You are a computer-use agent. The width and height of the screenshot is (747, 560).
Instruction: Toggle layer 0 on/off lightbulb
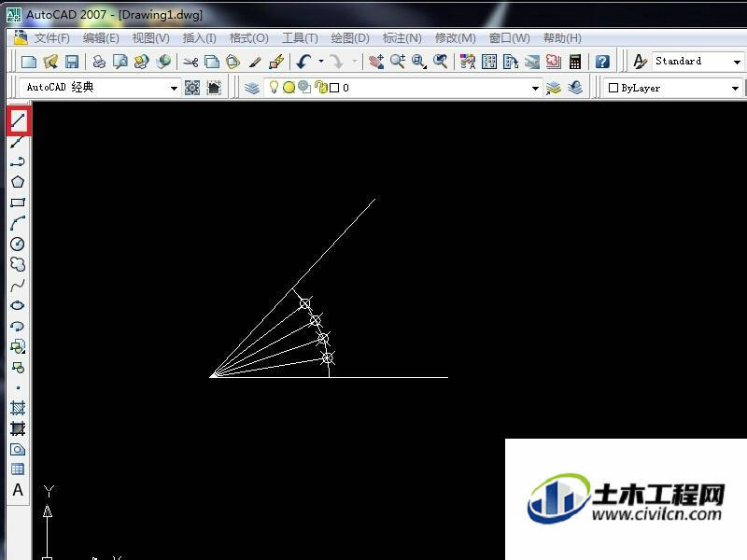click(x=274, y=87)
